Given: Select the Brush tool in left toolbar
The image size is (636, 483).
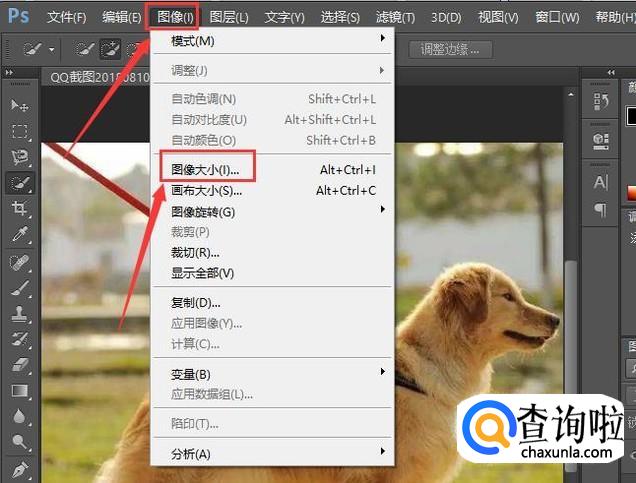Looking at the screenshot, I should pyautogui.click(x=19, y=288).
